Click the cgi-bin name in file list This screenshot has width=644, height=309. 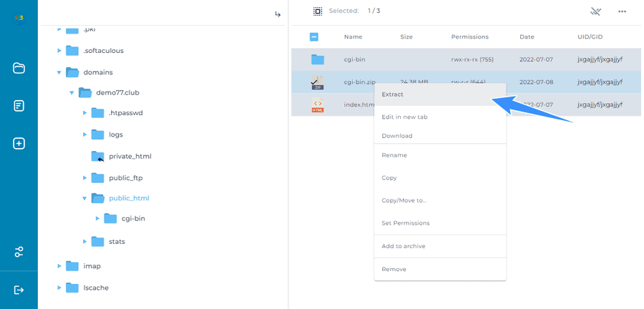tap(354, 59)
